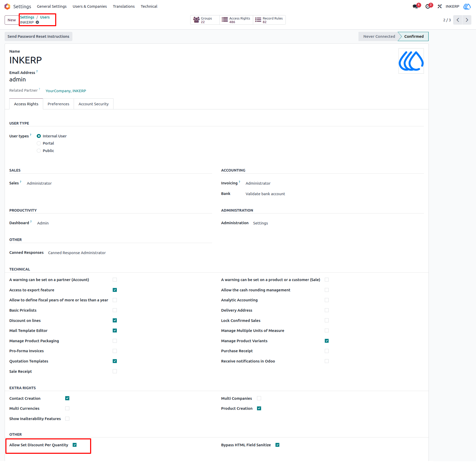
Task: Open the Bank Validate bank account dropdown
Action: click(x=265, y=194)
